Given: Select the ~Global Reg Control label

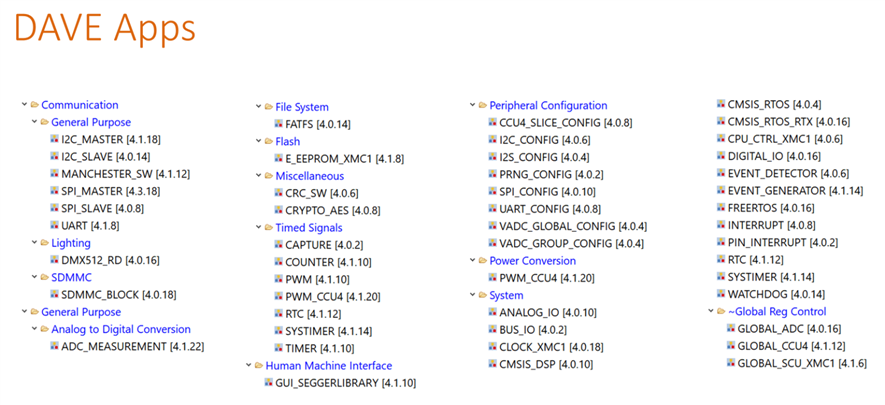Looking at the screenshot, I should [x=777, y=311].
